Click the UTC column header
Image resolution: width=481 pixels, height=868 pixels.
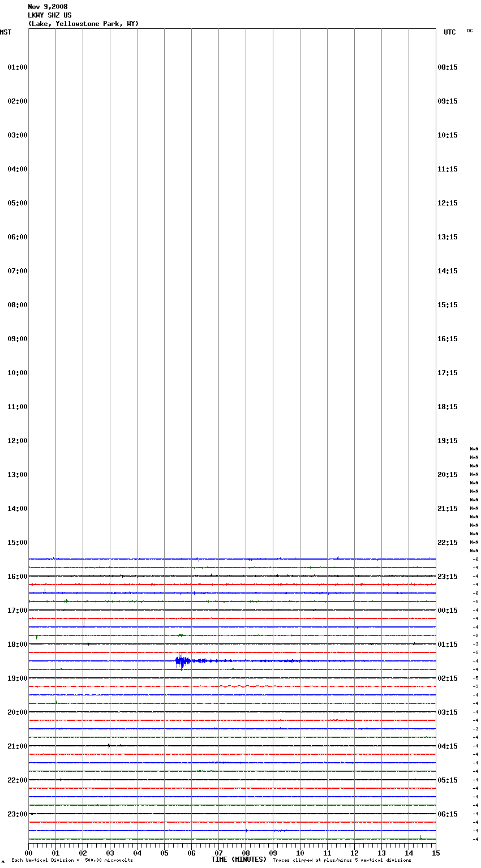coord(449,32)
